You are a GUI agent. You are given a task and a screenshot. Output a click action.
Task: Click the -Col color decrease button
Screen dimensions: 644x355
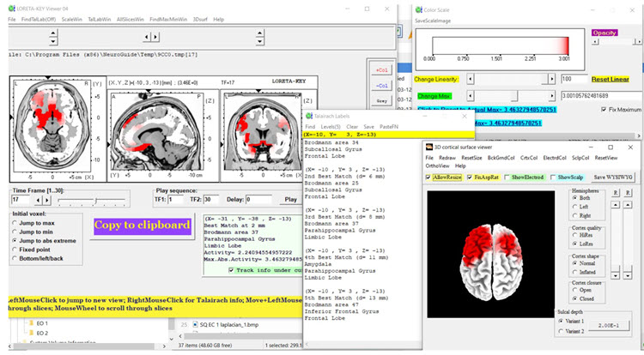tap(381, 85)
